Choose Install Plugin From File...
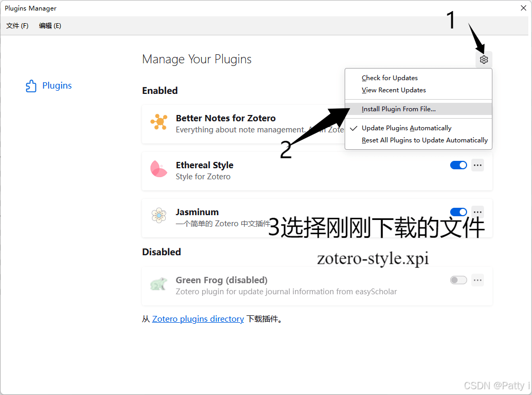 pyautogui.click(x=419, y=109)
